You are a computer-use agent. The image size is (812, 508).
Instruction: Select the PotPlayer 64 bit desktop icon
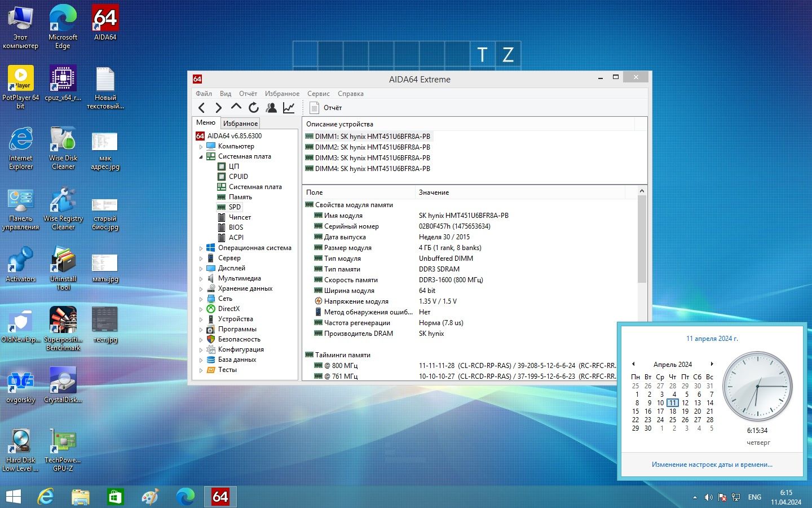(21, 87)
